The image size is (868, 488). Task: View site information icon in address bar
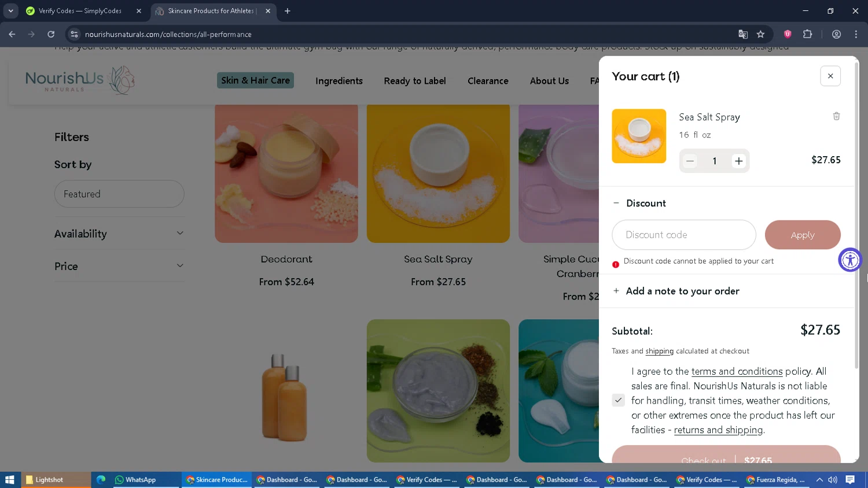click(x=74, y=34)
